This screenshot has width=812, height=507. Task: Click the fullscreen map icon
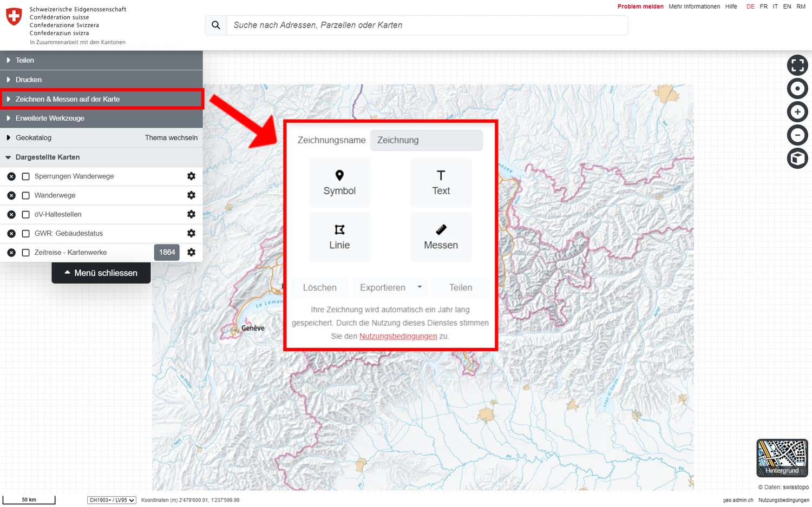point(797,65)
